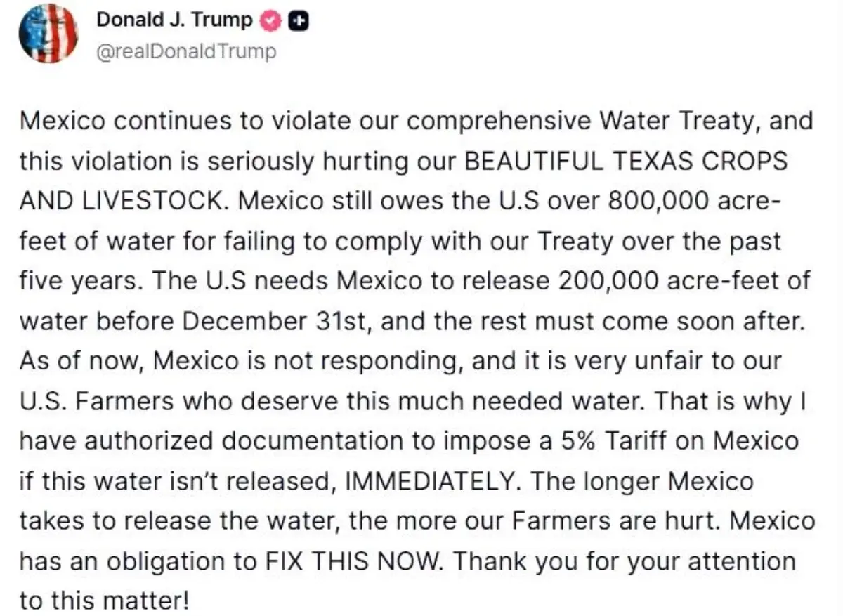Click the red verified checkmark badge

pos(270,21)
